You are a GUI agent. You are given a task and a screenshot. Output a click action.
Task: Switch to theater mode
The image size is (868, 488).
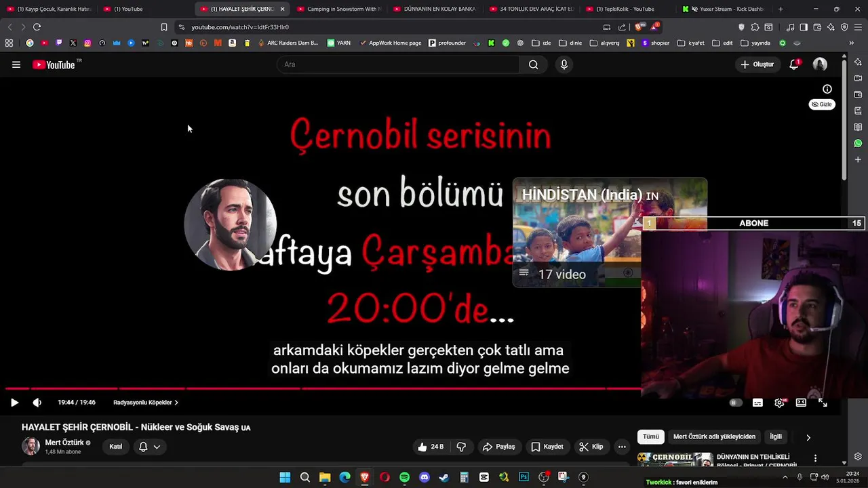801,403
